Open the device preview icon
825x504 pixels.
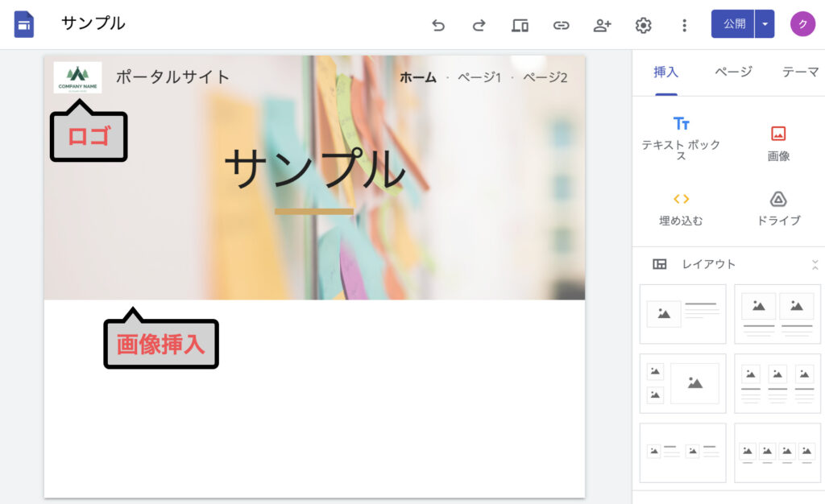(x=520, y=25)
